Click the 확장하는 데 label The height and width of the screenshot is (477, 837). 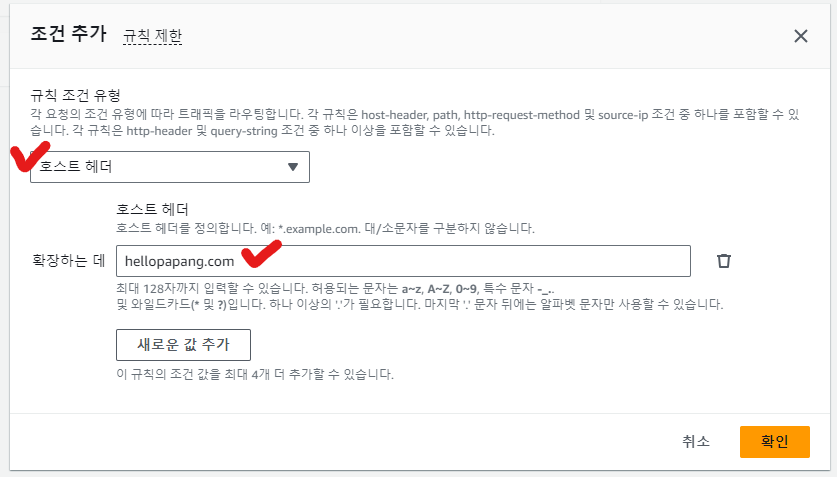(x=69, y=262)
